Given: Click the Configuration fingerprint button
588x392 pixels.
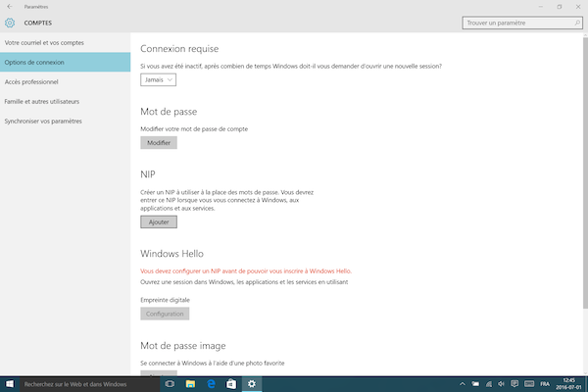Looking at the screenshot, I should coord(165,314).
